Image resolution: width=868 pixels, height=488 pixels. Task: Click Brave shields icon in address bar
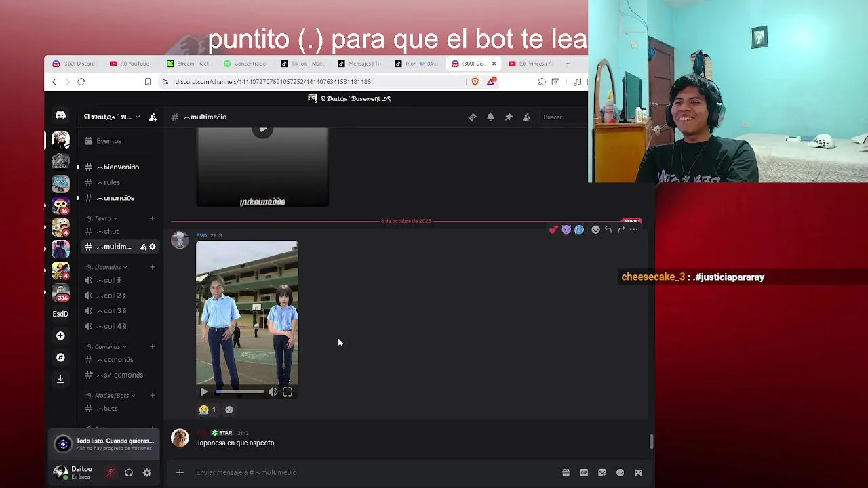475,81
